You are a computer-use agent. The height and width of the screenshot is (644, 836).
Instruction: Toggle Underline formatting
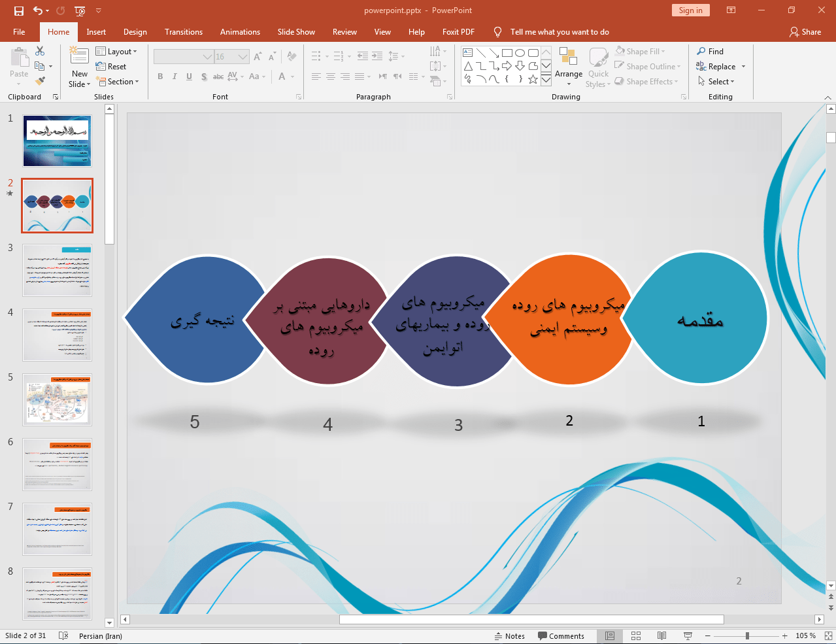click(x=189, y=76)
